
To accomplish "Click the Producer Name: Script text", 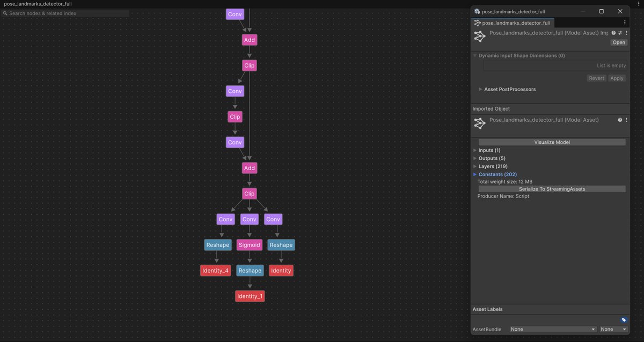I will pos(503,196).
